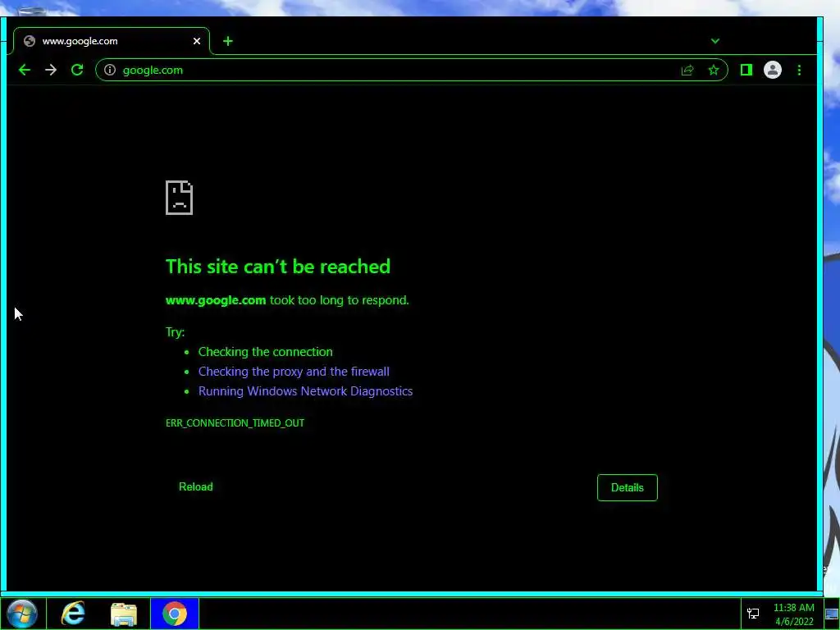Click the Chrome taskbar icon

[x=175, y=614]
